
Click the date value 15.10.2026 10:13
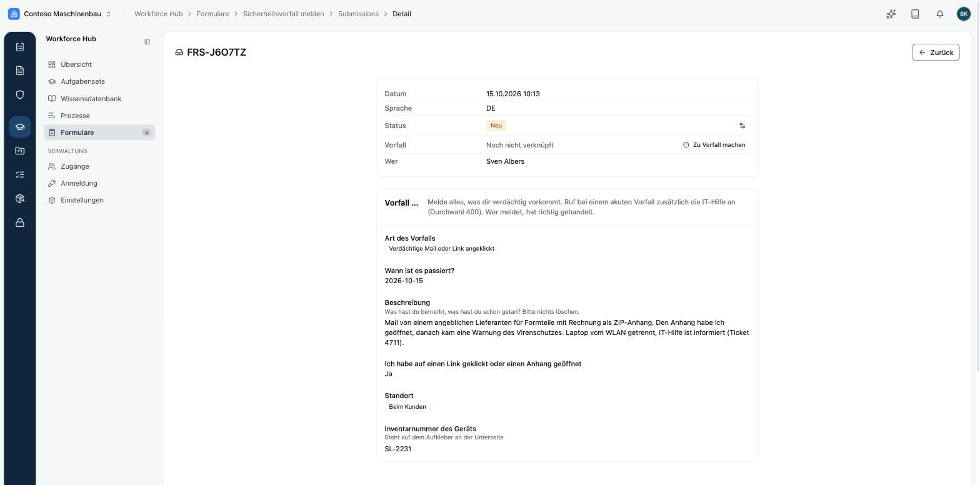[x=513, y=94]
